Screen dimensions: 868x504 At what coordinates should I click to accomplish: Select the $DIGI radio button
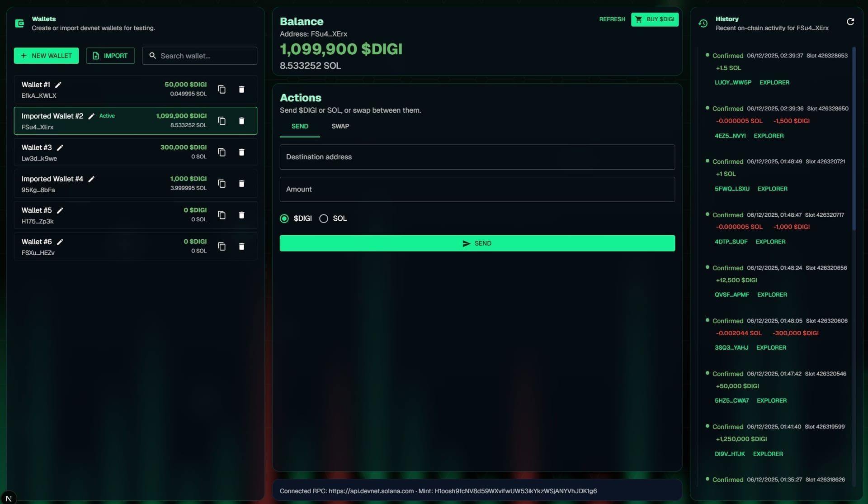coord(284,218)
